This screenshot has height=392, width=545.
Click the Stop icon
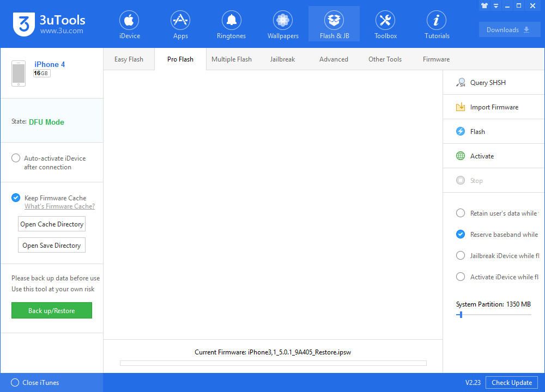click(461, 180)
